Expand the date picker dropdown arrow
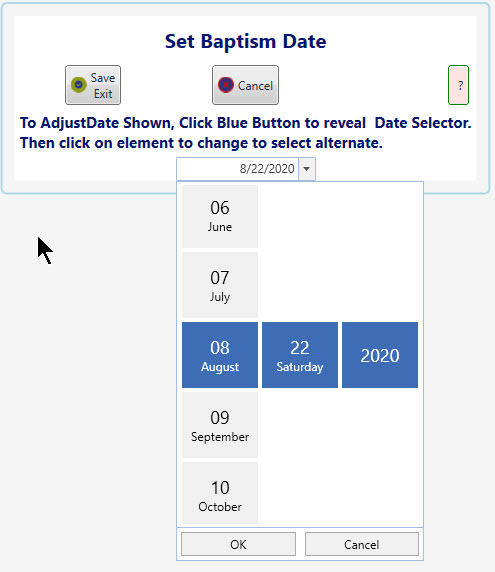This screenshot has height=572, width=495. click(x=307, y=169)
